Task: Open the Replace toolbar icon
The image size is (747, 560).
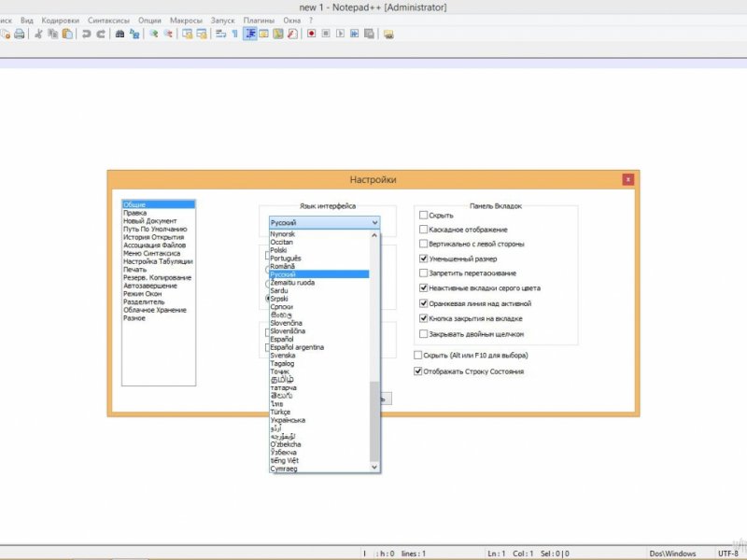Action: [x=134, y=34]
